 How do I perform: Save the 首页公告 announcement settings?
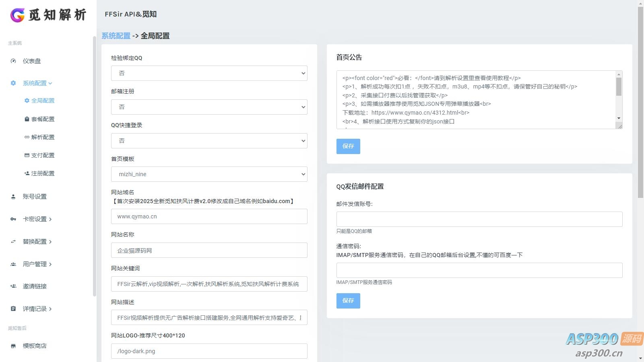(x=348, y=146)
